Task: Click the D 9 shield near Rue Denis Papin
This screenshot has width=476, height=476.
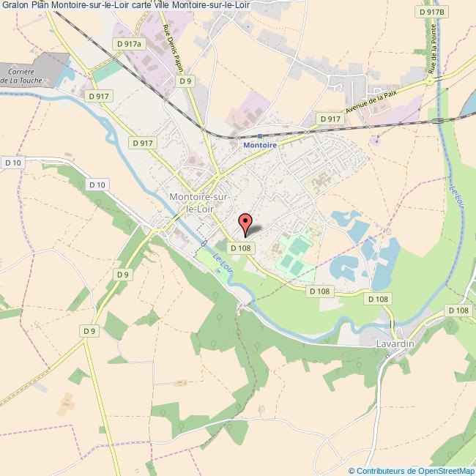Action: click(x=185, y=81)
